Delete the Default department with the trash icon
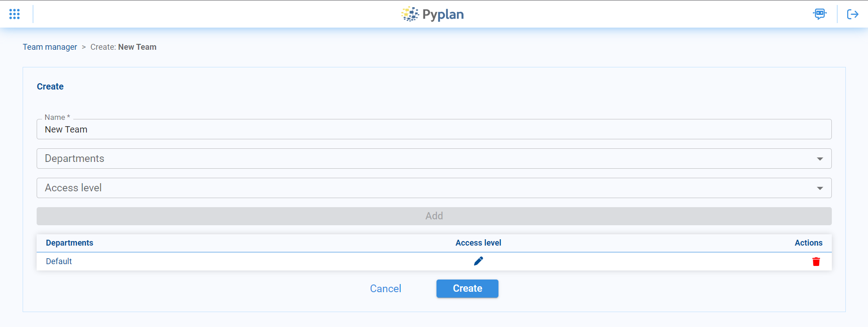Image resolution: width=868 pixels, height=327 pixels. click(x=816, y=262)
